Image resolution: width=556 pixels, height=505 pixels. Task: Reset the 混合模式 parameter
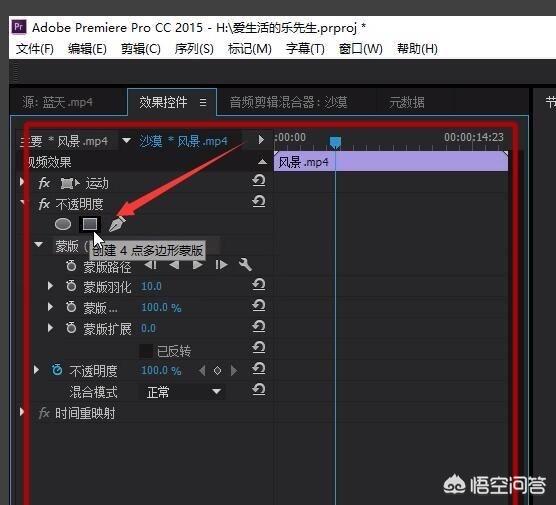[x=259, y=389]
